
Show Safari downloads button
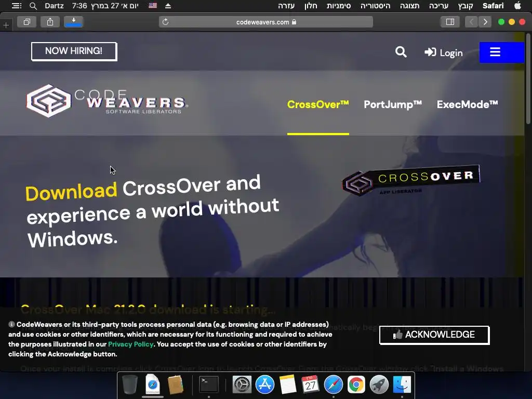pyautogui.click(x=74, y=22)
